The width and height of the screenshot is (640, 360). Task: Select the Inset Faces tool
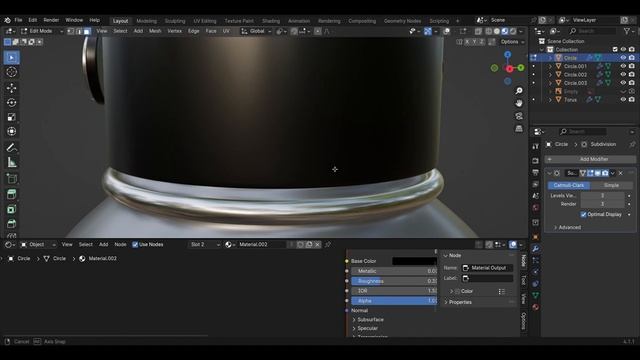pyautogui.click(x=11, y=209)
